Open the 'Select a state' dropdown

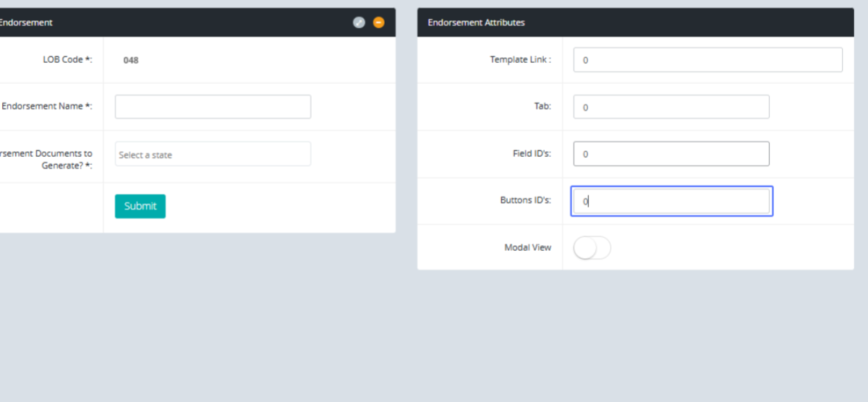[x=213, y=154]
